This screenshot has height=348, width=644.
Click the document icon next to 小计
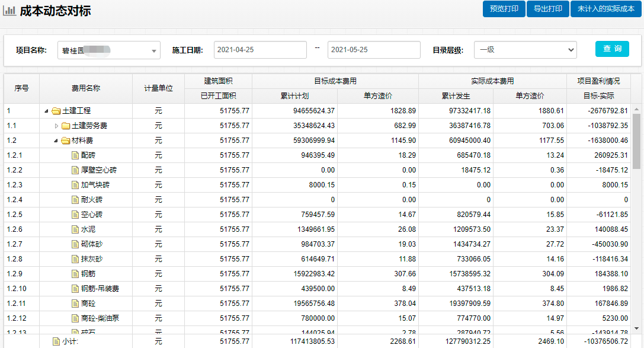56,341
